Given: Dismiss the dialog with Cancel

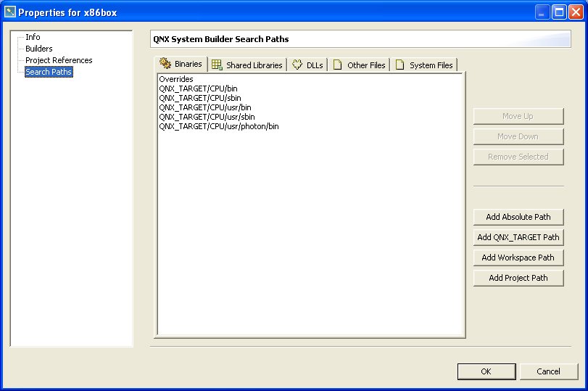Looking at the screenshot, I should pos(548,371).
